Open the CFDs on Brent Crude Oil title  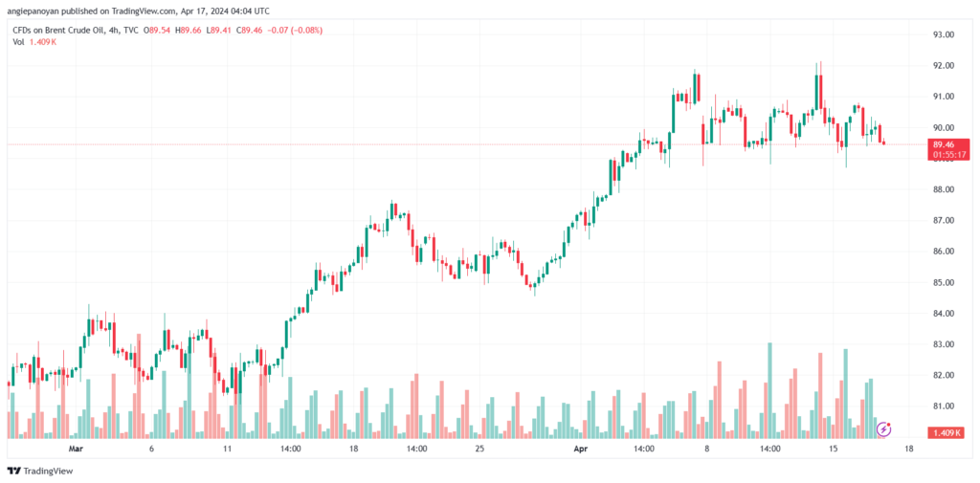click(56, 30)
